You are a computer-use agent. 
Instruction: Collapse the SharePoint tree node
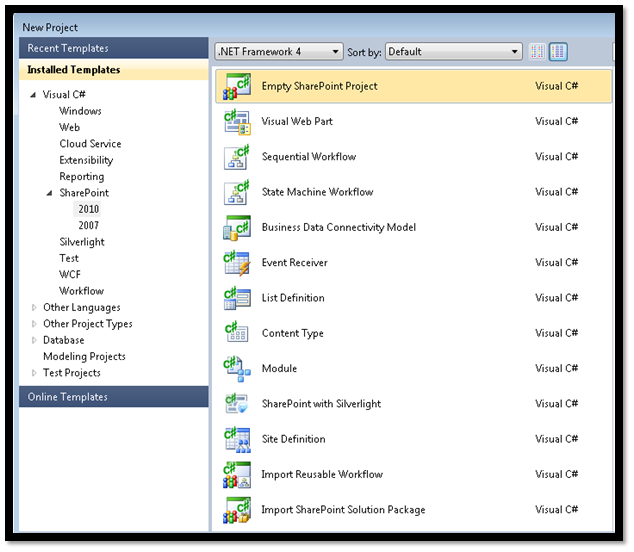click(x=49, y=193)
